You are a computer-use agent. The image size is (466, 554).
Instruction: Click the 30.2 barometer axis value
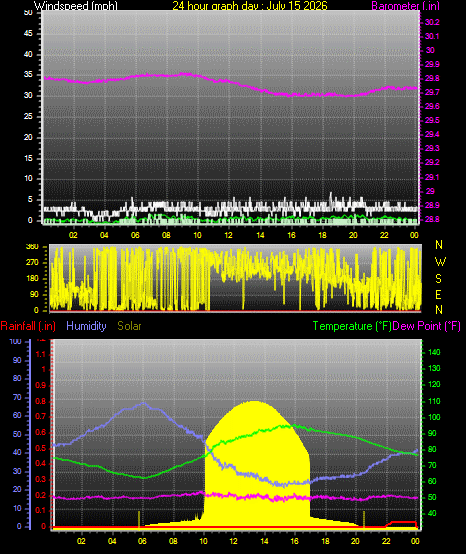pos(432,22)
